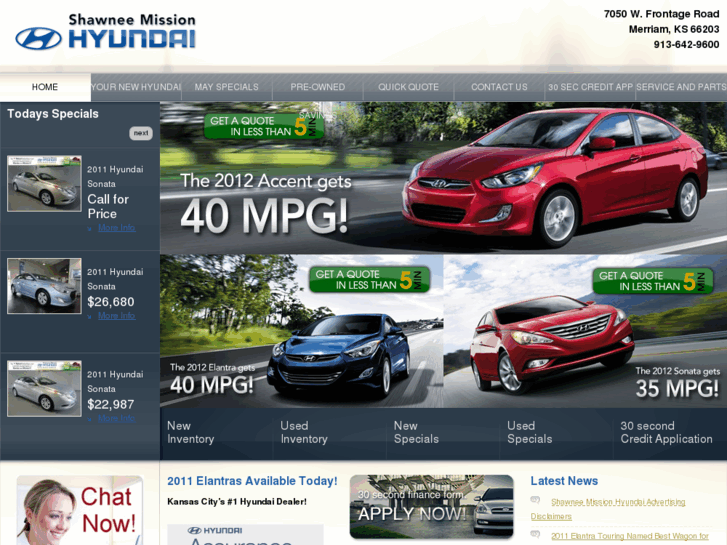This screenshot has height=545, width=727.
Task: Click the Hyundai logo emblem
Action: click(38, 38)
